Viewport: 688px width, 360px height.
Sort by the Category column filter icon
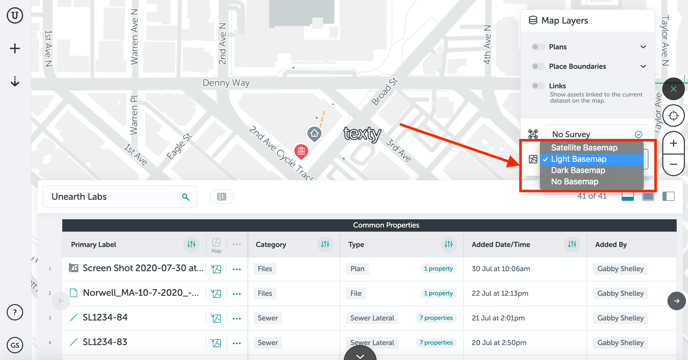pyautogui.click(x=325, y=245)
